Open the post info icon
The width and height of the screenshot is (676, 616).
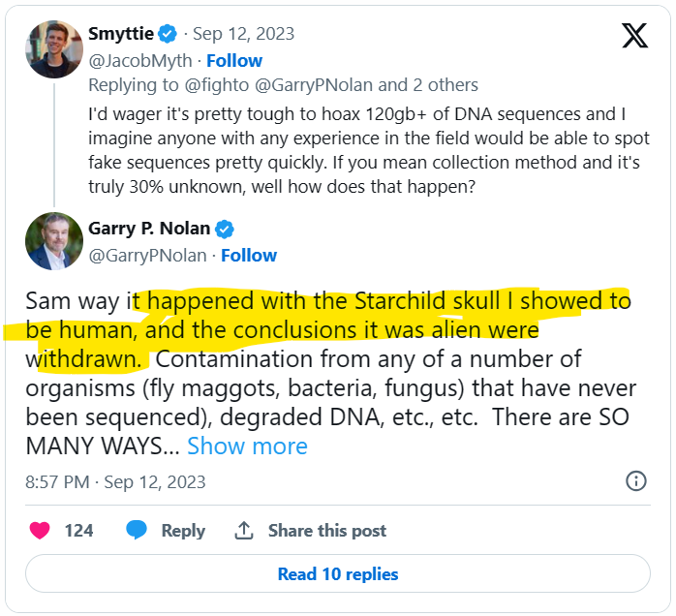(x=636, y=481)
